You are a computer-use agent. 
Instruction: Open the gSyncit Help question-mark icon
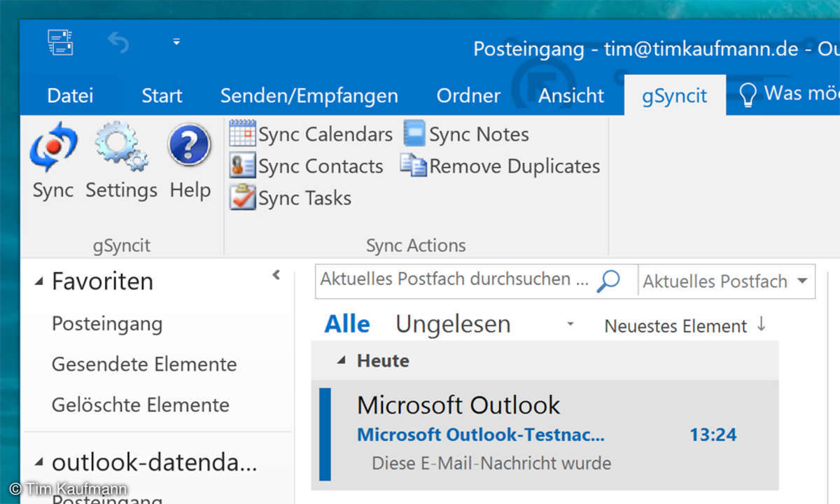[189, 146]
